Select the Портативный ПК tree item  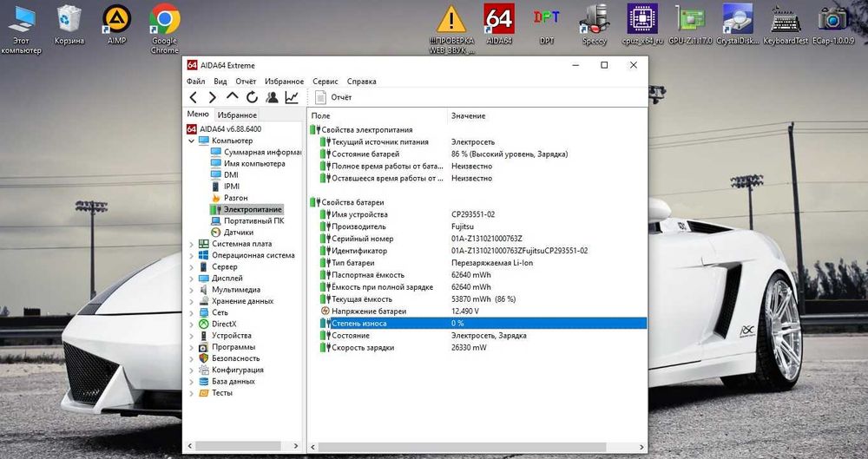(x=247, y=221)
